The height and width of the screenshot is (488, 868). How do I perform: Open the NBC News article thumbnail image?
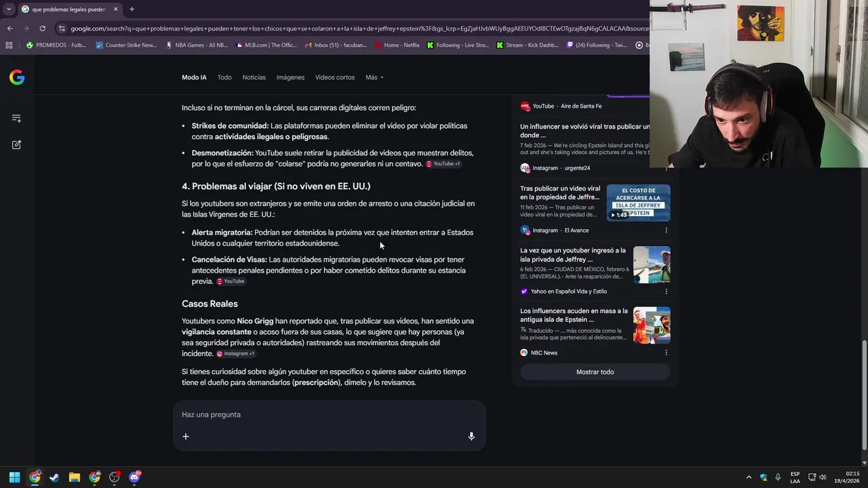(x=652, y=325)
